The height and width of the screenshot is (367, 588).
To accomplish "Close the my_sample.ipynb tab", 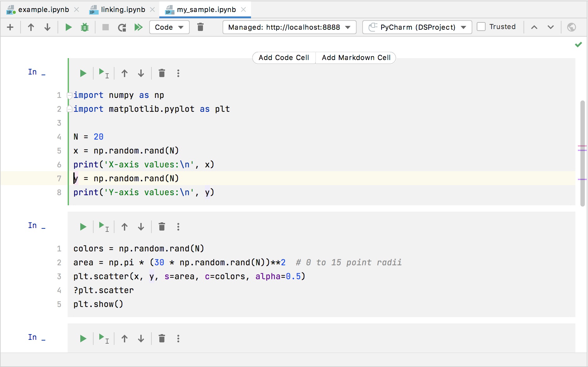I will tap(243, 9).
